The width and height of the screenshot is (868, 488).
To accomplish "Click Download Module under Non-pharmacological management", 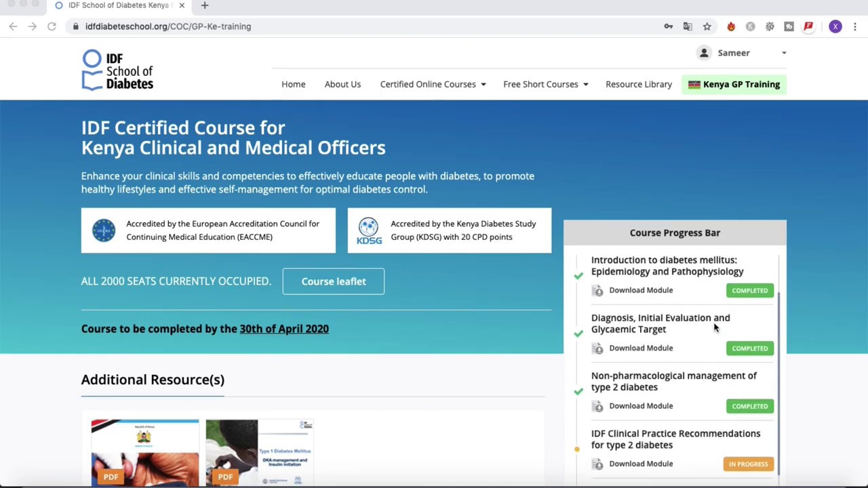I will pyautogui.click(x=641, y=406).
